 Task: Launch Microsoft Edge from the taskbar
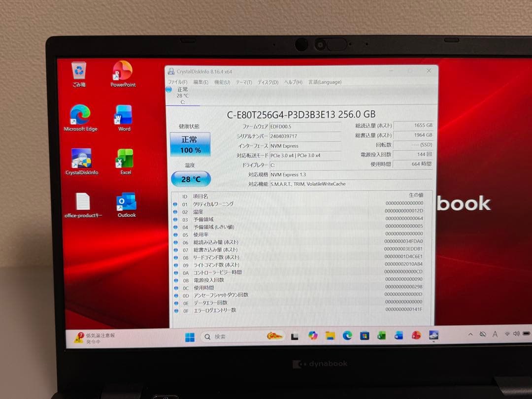[346, 336]
